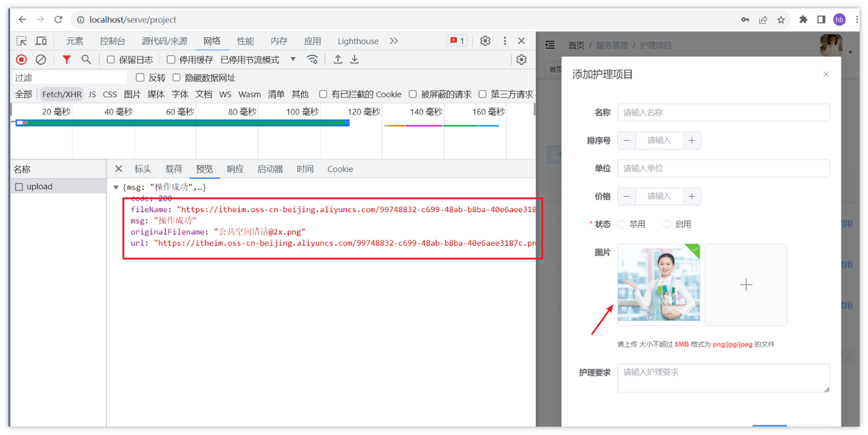The height and width of the screenshot is (435, 868).
Task: Collapse the msg response object tree
Action: (x=116, y=188)
